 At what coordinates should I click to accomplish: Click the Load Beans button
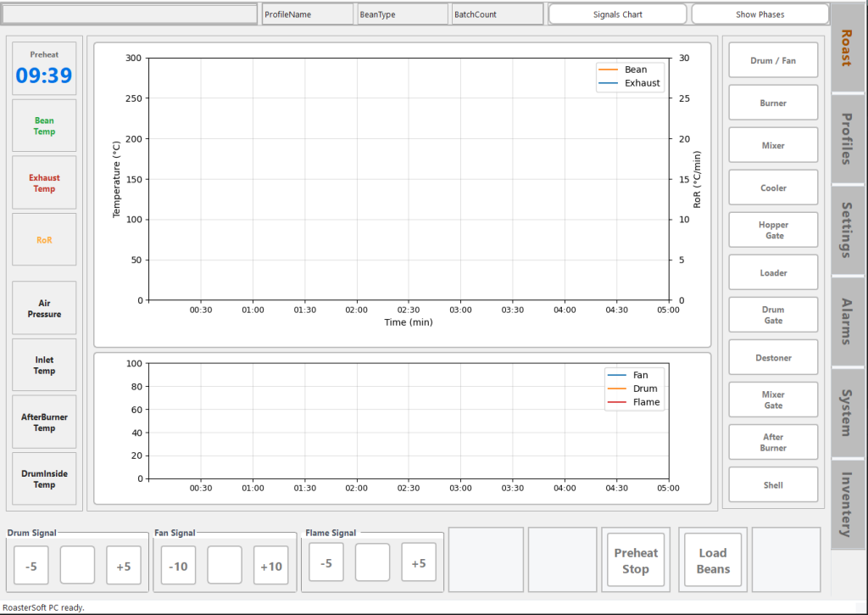coord(713,560)
